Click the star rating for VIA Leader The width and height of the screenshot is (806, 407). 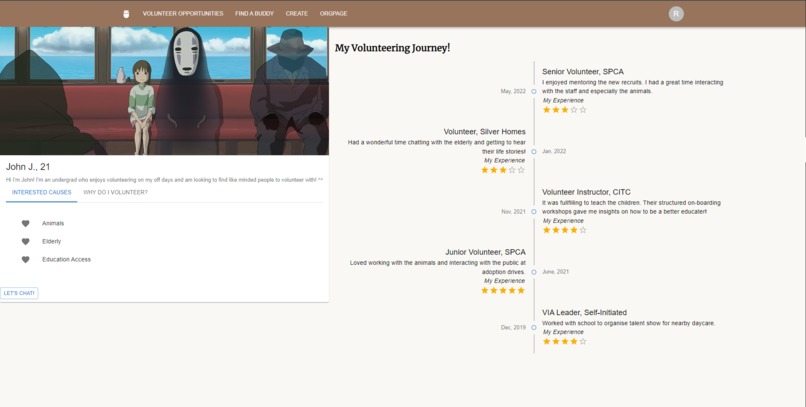[x=564, y=341]
